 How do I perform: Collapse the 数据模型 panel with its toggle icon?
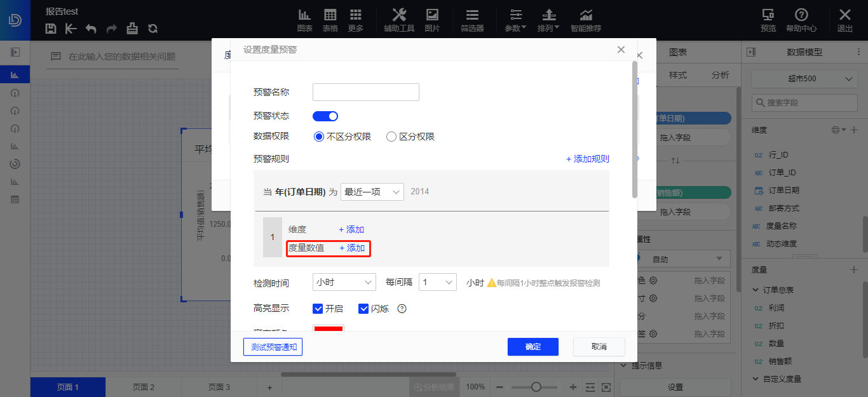751,52
